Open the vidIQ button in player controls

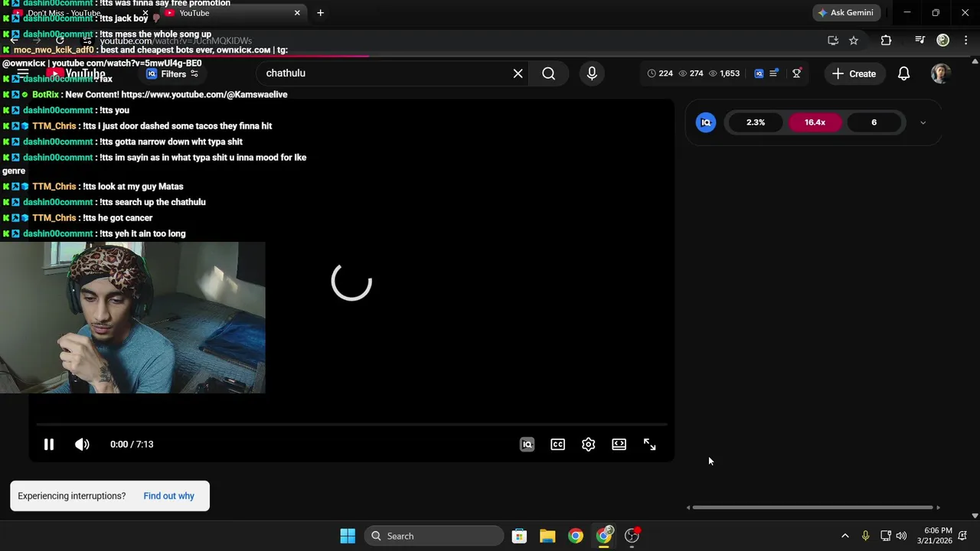(x=527, y=445)
